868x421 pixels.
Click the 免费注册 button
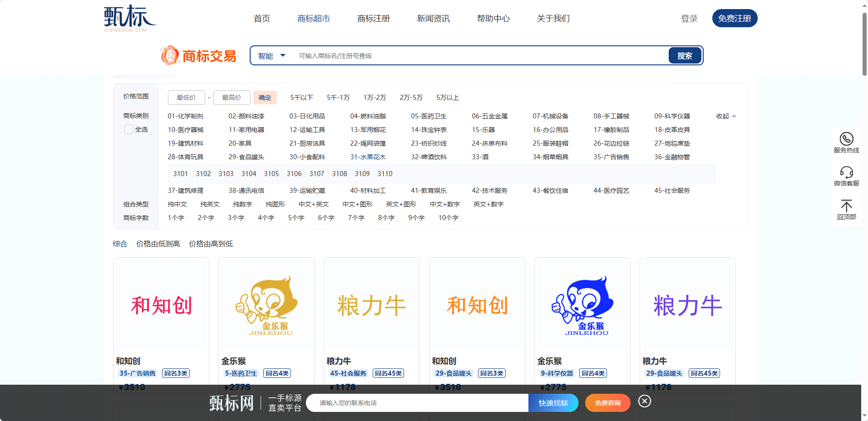tap(734, 19)
